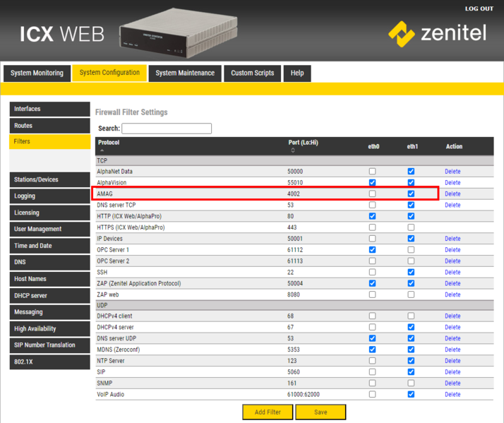
Task: Open the Messaging page
Action: (x=50, y=312)
